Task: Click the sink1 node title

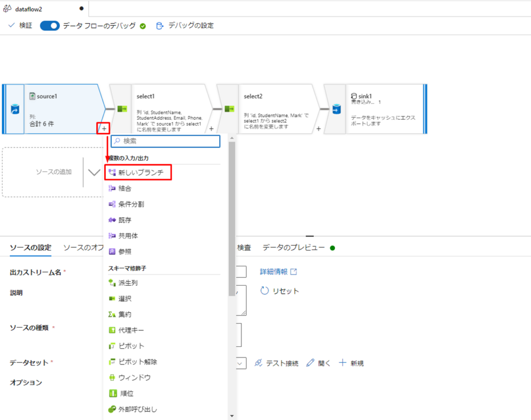Action: point(365,96)
